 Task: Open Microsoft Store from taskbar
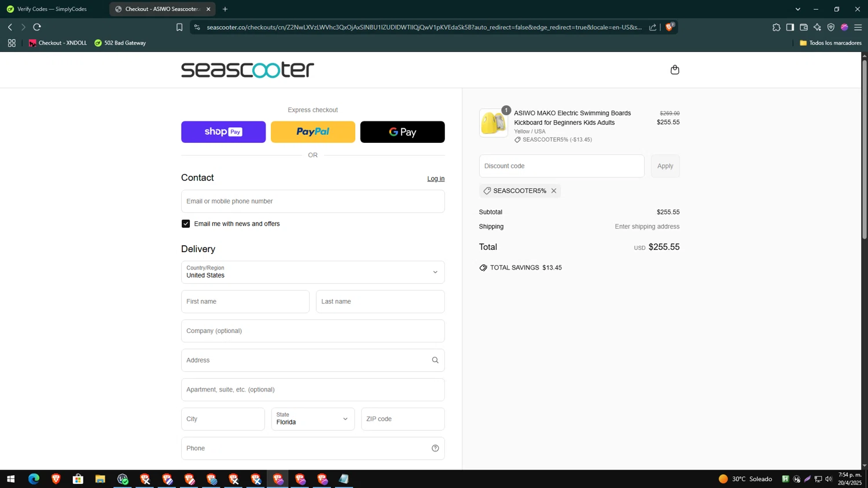pyautogui.click(x=78, y=479)
